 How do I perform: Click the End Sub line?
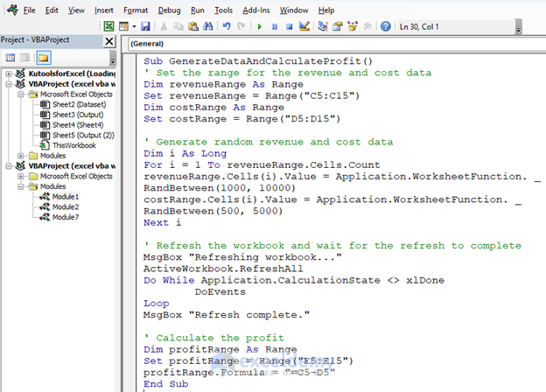pyautogui.click(x=165, y=384)
